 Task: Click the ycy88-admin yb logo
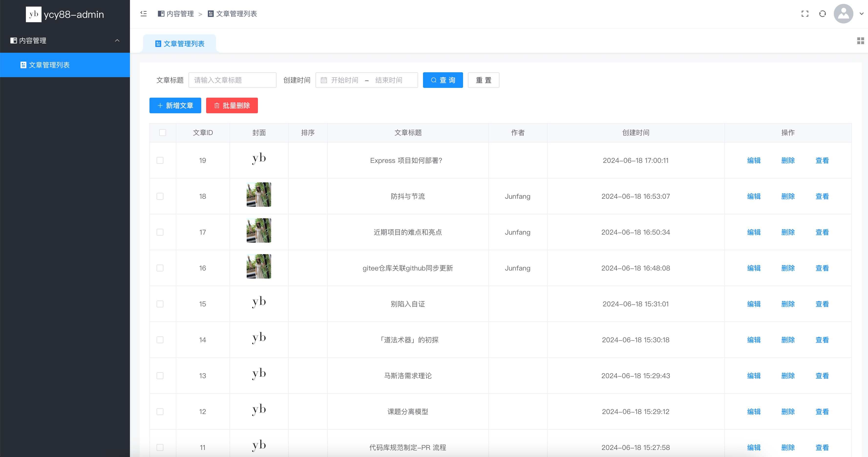(34, 14)
